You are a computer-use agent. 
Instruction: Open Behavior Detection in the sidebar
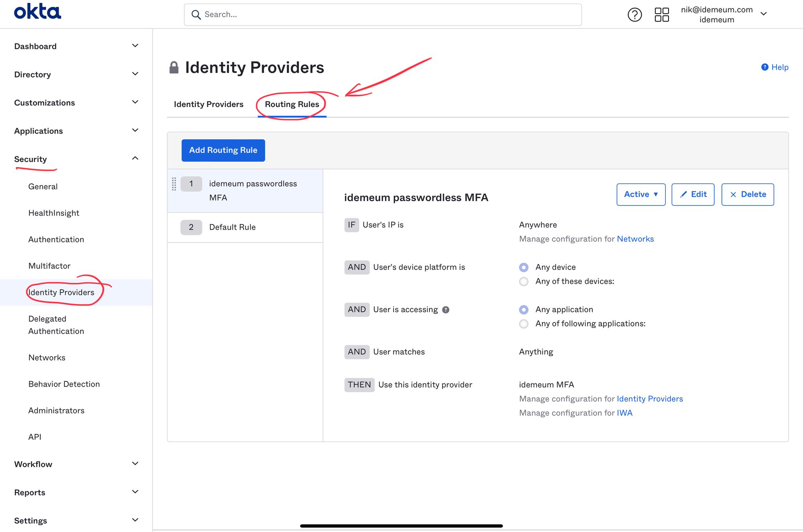click(64, 384)
